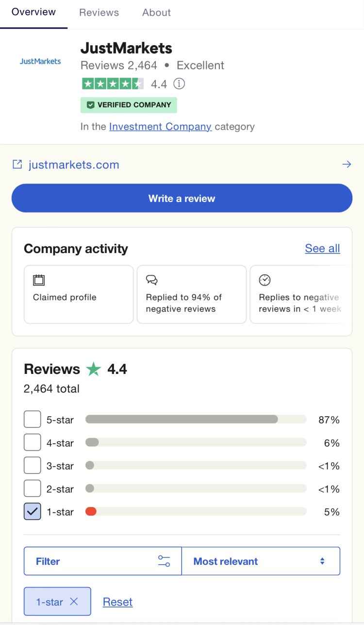The height and width of the screenshot is (625, 364).
Task: Open the About tab
Action: tap(156, 13)
